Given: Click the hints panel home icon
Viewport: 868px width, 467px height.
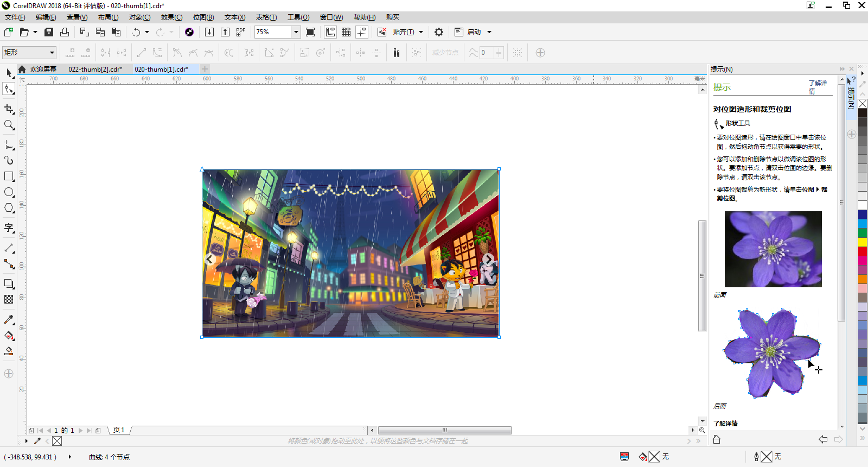Looking at the screenshot, I should click(x=717, y=439).
